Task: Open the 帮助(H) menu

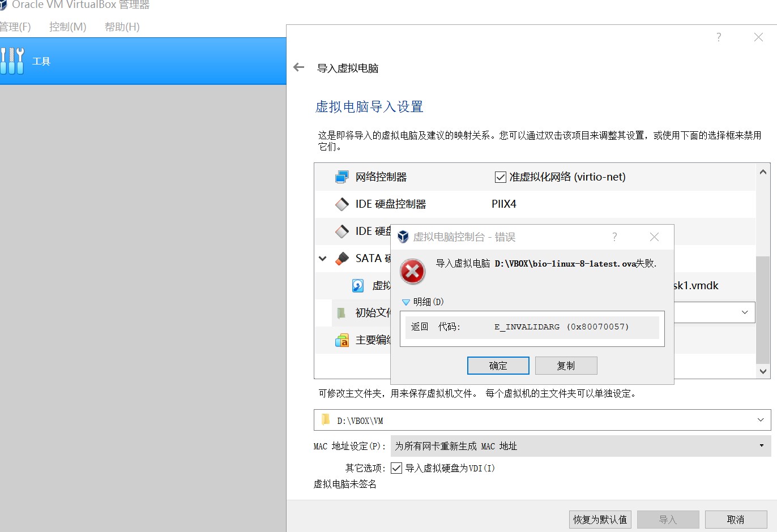Action: point(122,27)
